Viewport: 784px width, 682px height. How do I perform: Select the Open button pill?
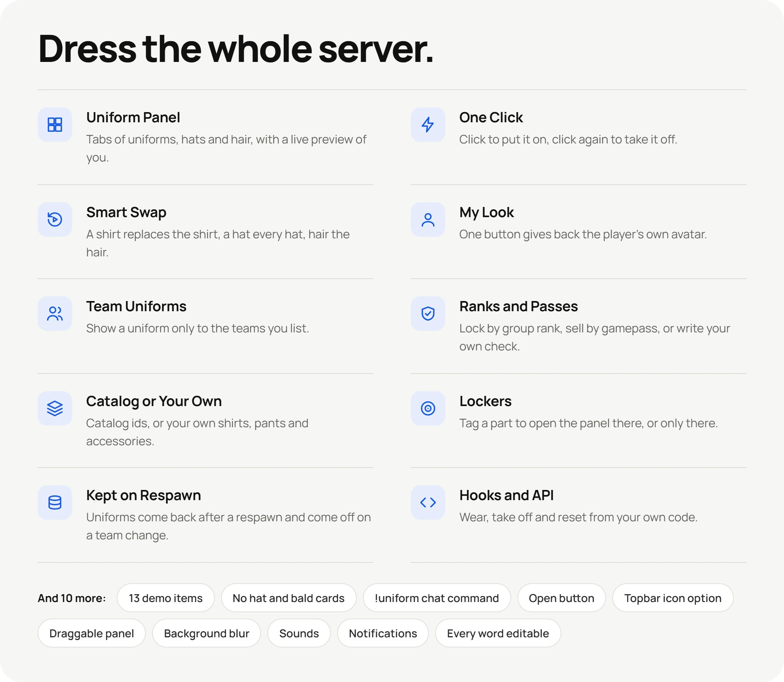coord(561,598)
